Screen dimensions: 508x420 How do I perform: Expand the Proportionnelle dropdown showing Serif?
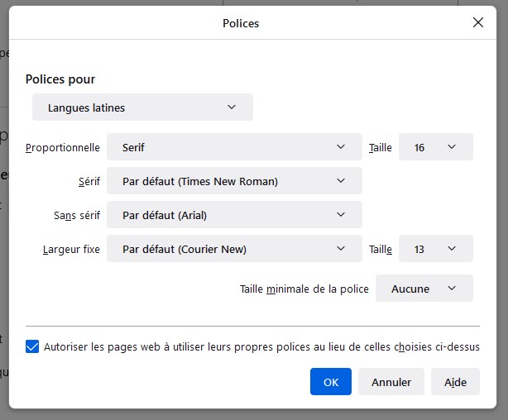pyautogui.click(x=234, y=147)
